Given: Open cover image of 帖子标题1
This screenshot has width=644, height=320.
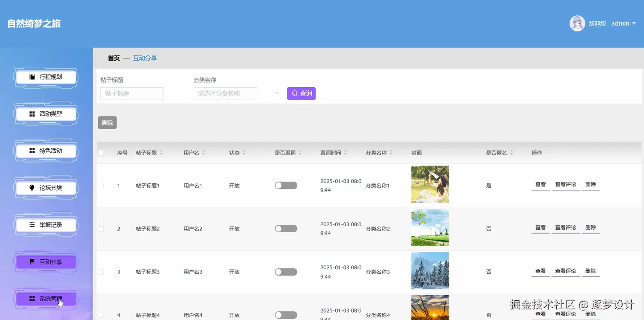Looking at the screenshot, I should 430,184.
